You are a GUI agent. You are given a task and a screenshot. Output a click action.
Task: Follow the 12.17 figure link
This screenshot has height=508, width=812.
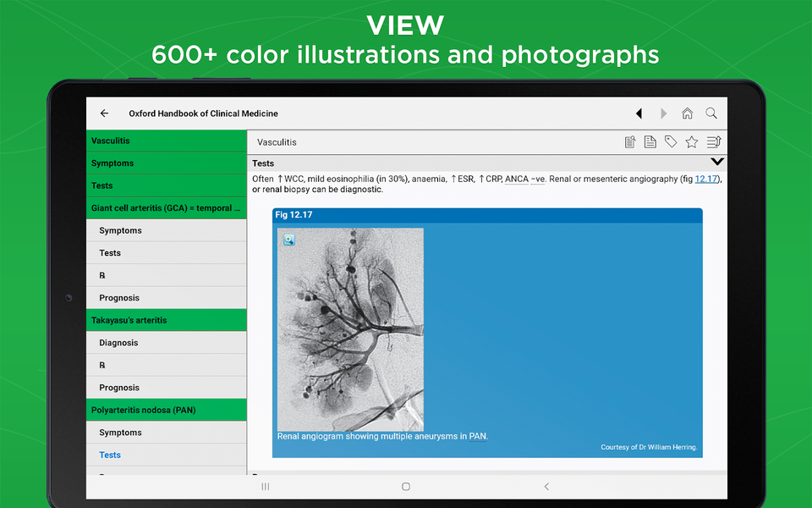click(x=705, y=179)
